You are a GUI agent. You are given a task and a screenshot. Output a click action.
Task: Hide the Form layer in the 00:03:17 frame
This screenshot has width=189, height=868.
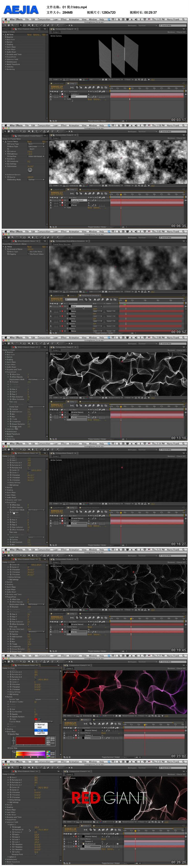click(x=51, y=96)
